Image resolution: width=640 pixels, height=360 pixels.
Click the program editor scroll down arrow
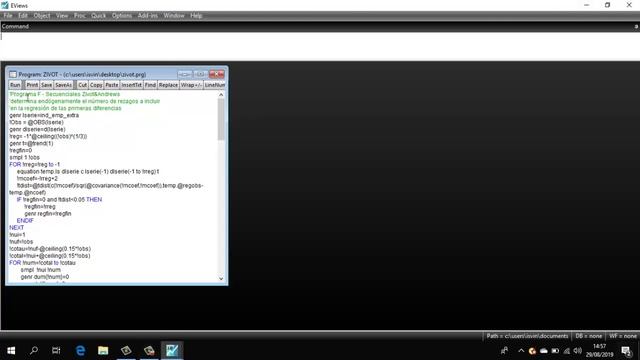[x=221, y=279]
